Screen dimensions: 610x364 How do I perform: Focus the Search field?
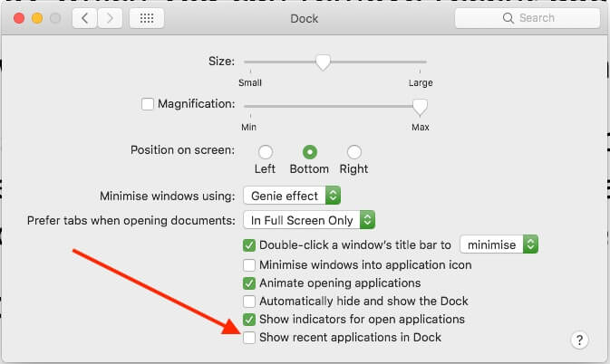pyautogui.click(x=528, y=18)
